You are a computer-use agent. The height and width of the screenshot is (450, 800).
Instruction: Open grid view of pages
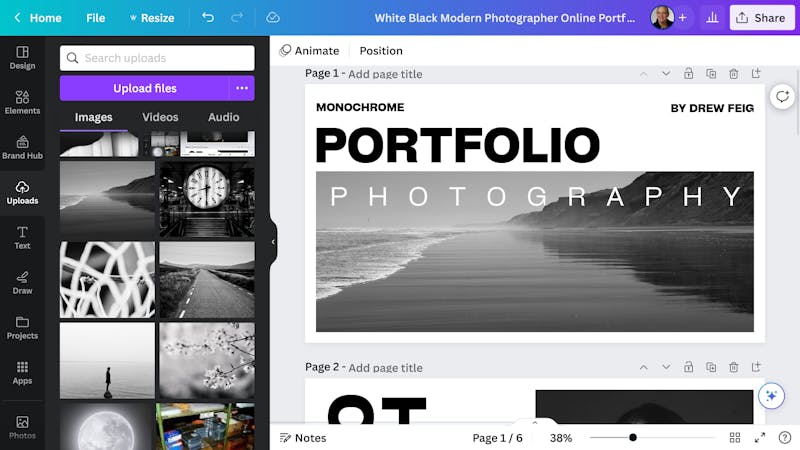click(x=735, y=437)
